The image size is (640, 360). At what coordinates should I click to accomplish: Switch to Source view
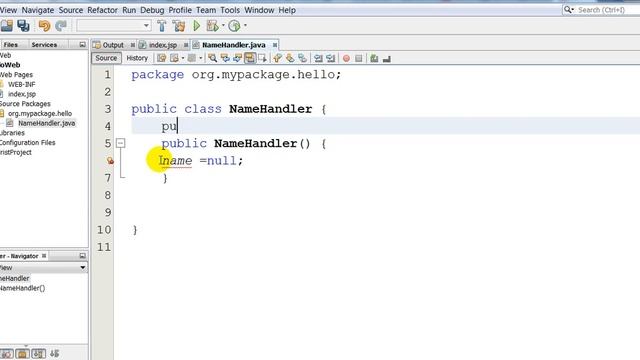click(x=106, y=58)
